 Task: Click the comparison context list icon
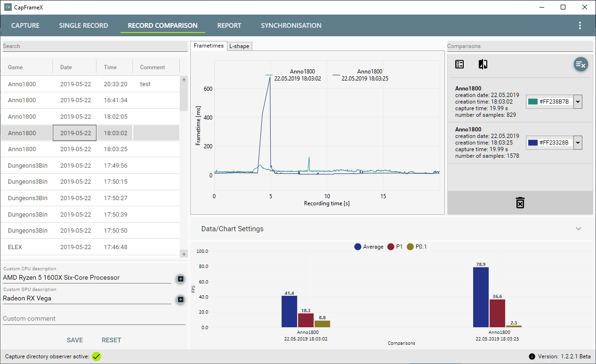point(459,64)
